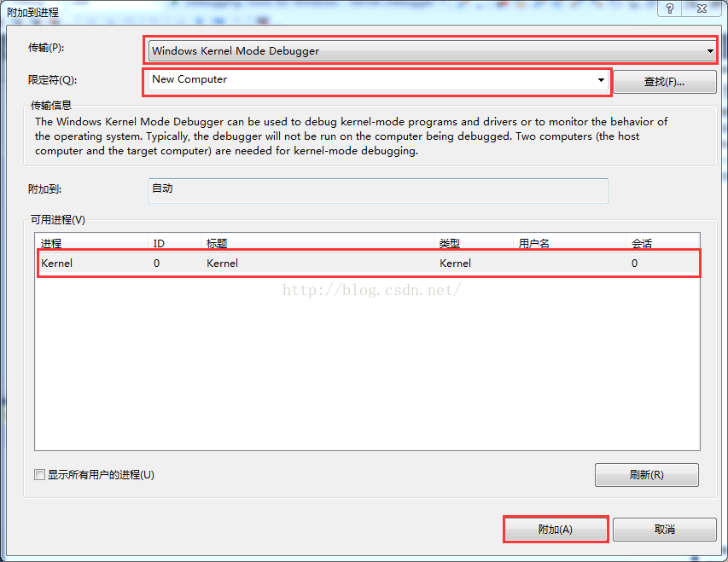The height and width of the screenshot is (562, 728).
Task: Click the 刷新(R) refresh button
Action: pyautogui.click(x=646, y=475)
